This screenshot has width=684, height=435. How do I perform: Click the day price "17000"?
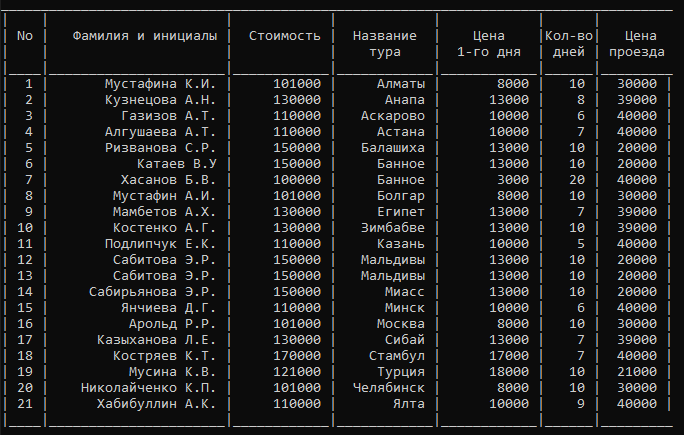(509, 356)
